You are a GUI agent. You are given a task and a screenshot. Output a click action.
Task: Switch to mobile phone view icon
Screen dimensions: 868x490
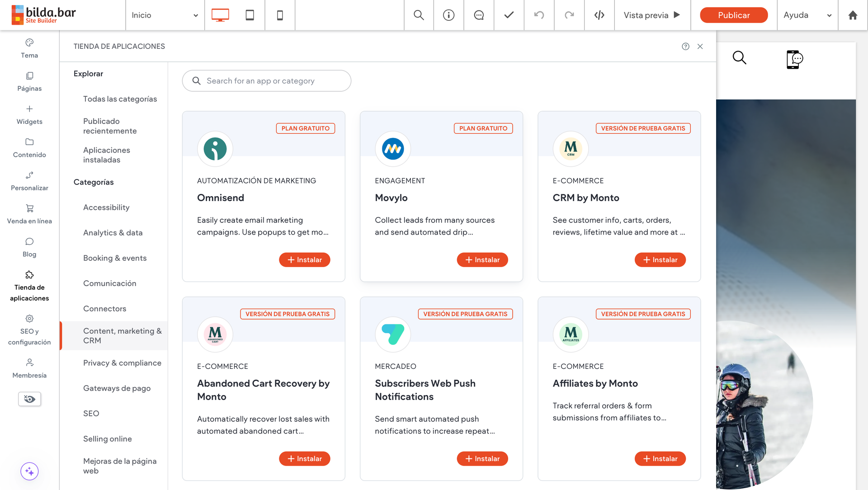(280, 15)
